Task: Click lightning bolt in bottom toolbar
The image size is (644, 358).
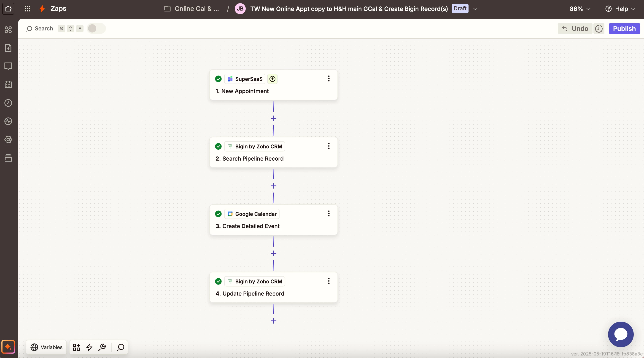Action: click(x=89, y=347)
